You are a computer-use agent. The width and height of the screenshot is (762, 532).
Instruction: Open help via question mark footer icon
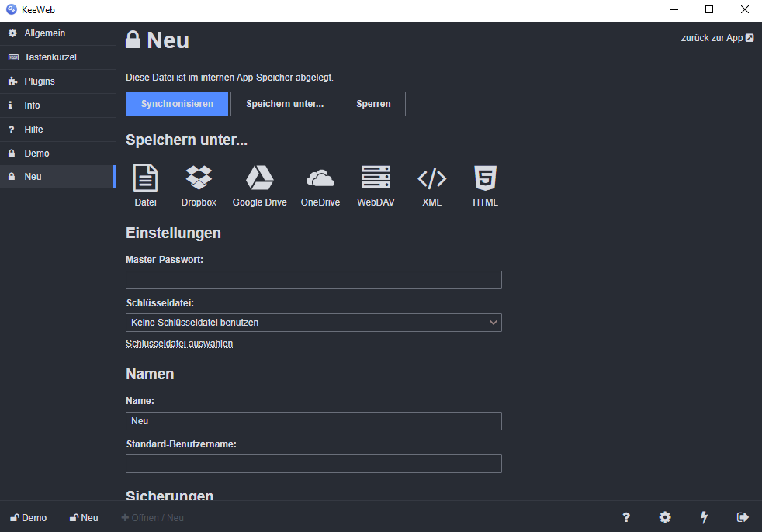tap(626, 517)
